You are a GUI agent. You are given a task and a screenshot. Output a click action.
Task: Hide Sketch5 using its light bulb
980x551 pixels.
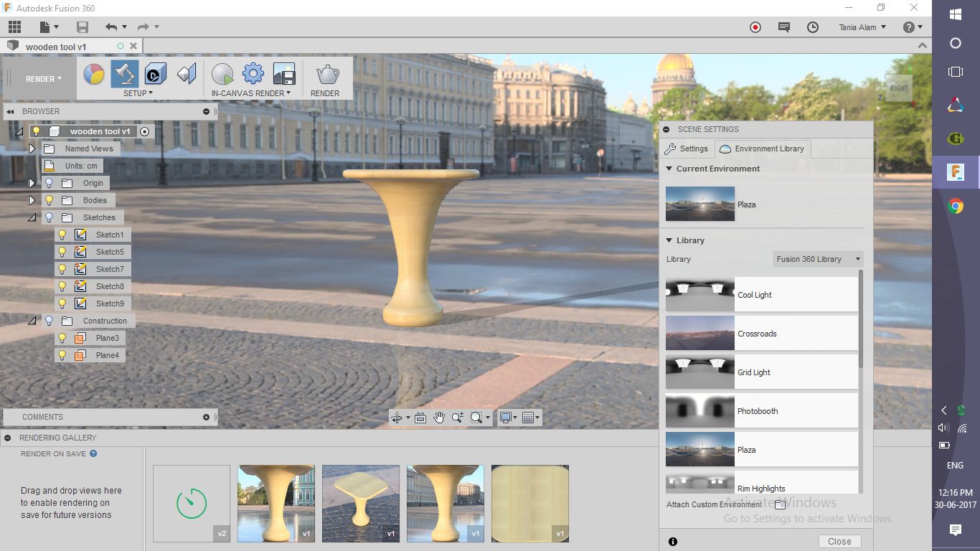pos(62,252)
